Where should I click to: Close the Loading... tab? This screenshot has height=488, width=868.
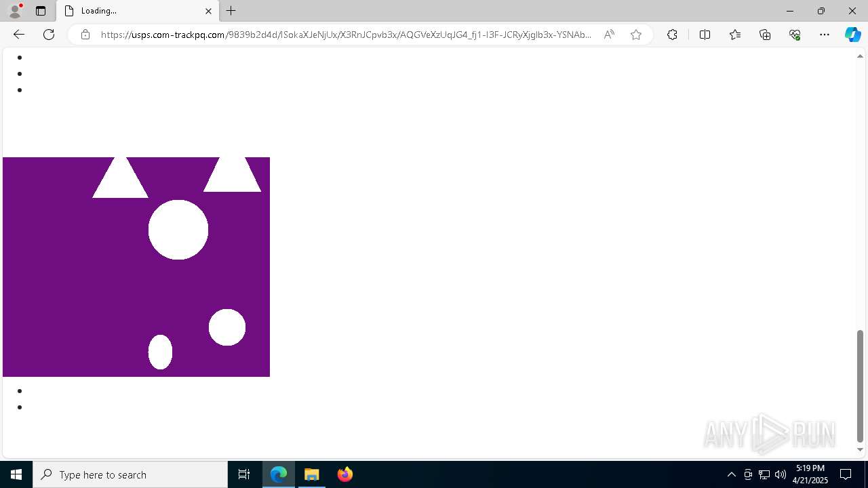208,11
